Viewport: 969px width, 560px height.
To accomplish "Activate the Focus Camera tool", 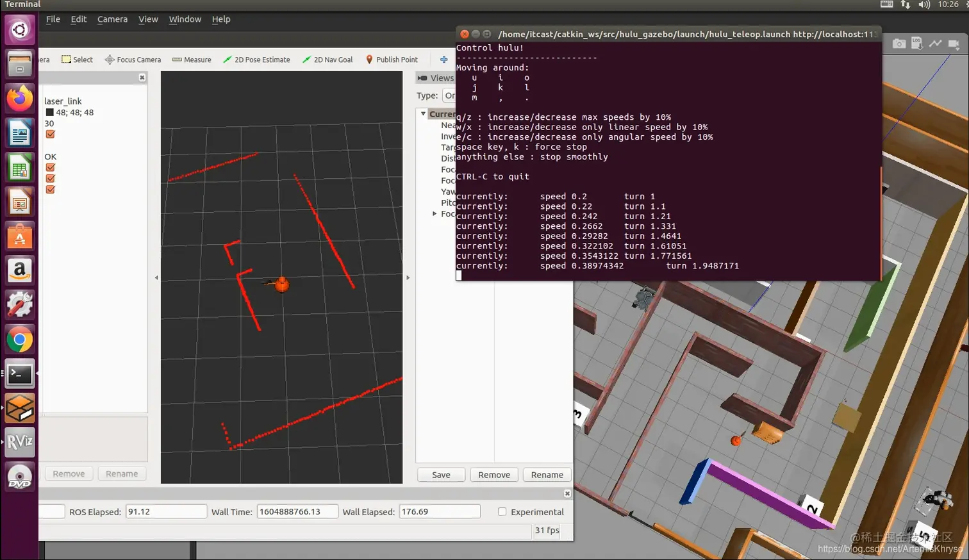I will [x=133, y=60].
